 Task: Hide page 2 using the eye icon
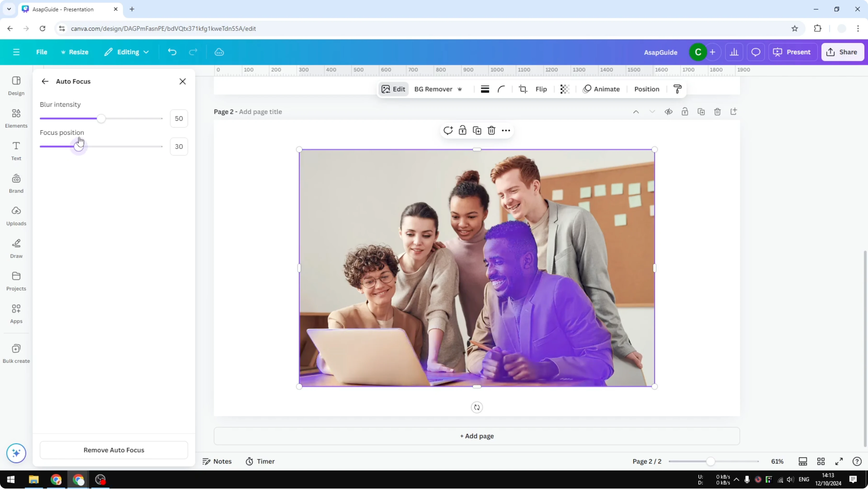[x=669, y=112]
